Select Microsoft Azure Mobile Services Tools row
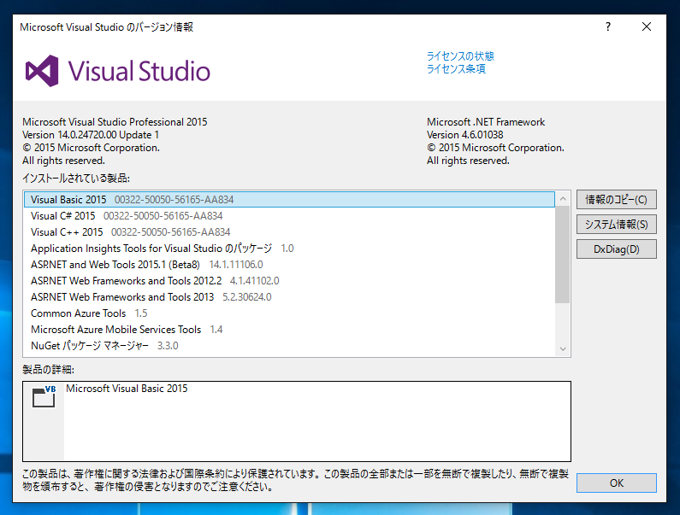Viewport: 680px width, 515px height. pos(289,329)
